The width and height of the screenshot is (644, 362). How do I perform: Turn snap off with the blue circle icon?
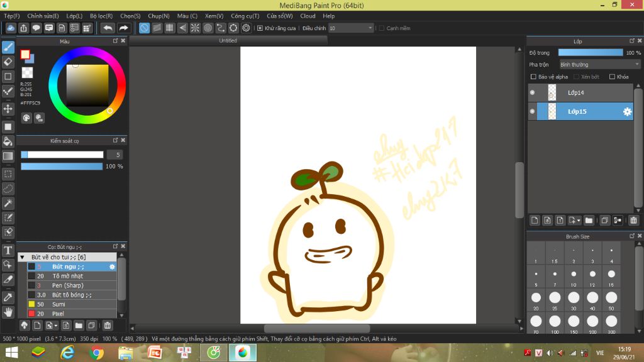coord(144,28)
